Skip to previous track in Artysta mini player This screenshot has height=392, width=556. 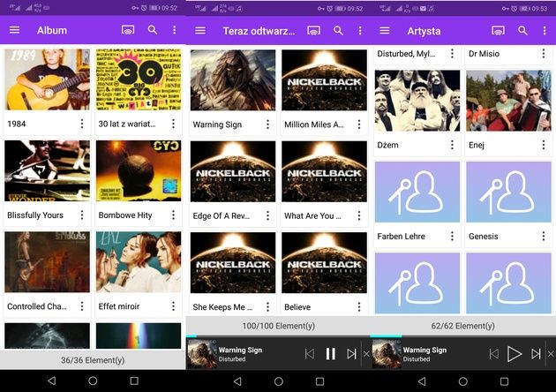coord(494,354)
